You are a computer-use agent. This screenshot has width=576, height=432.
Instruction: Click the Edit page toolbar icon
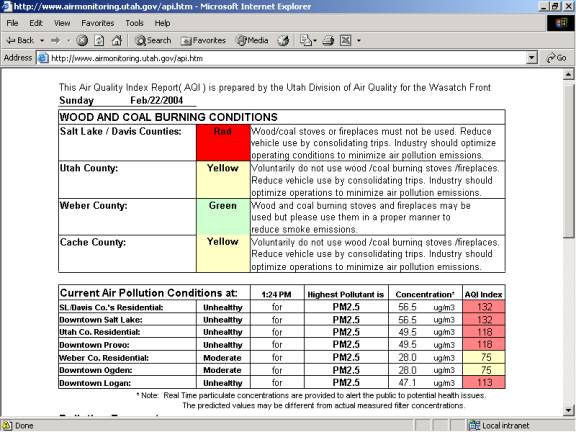346,40
